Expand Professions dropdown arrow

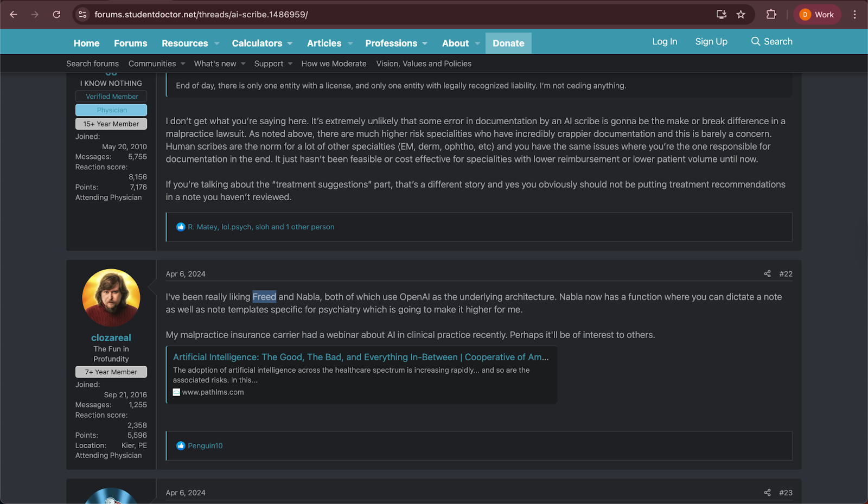(x=425, y=43)
